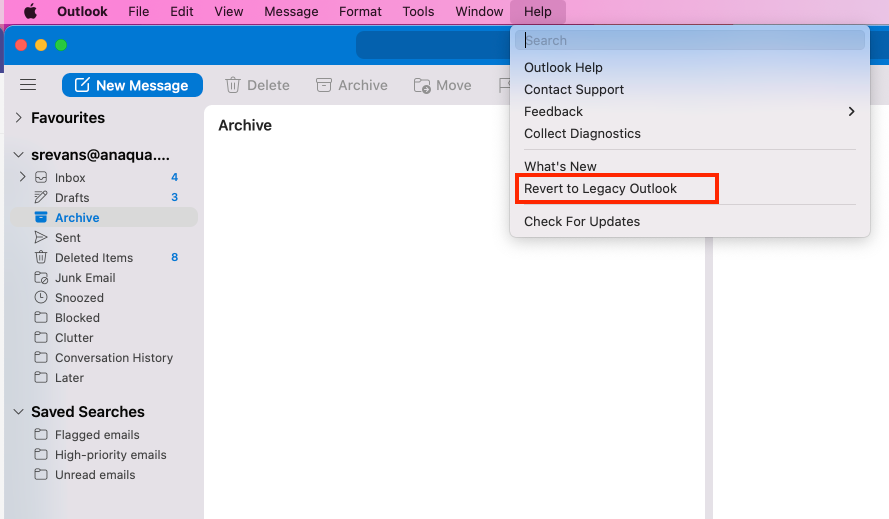Viewport: 889px width, 519px height.
Task: Click the Flagged emails folder icon
Action: [41, 434]
